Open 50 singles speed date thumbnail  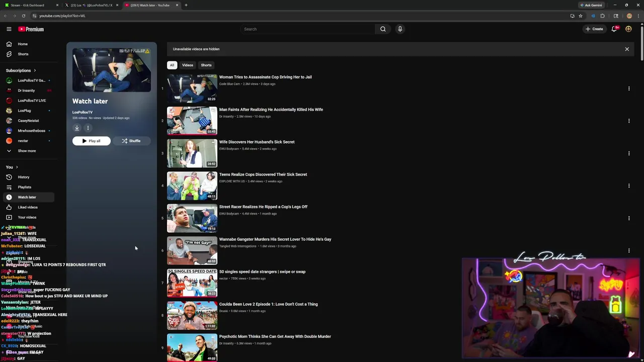point(192,283)
